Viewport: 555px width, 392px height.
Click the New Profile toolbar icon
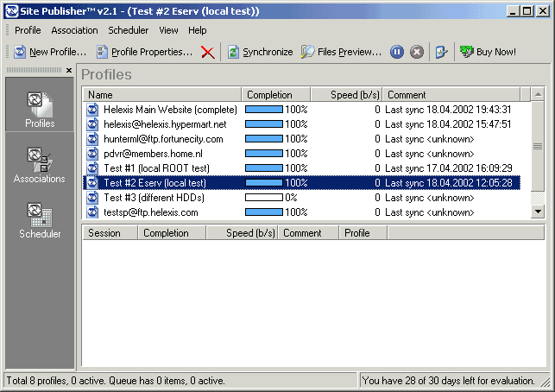tap(20, 52)
